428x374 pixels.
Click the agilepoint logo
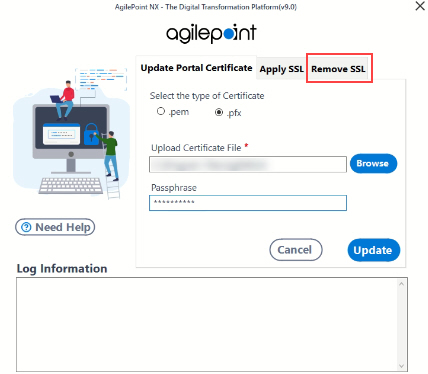tap(211, 34)
